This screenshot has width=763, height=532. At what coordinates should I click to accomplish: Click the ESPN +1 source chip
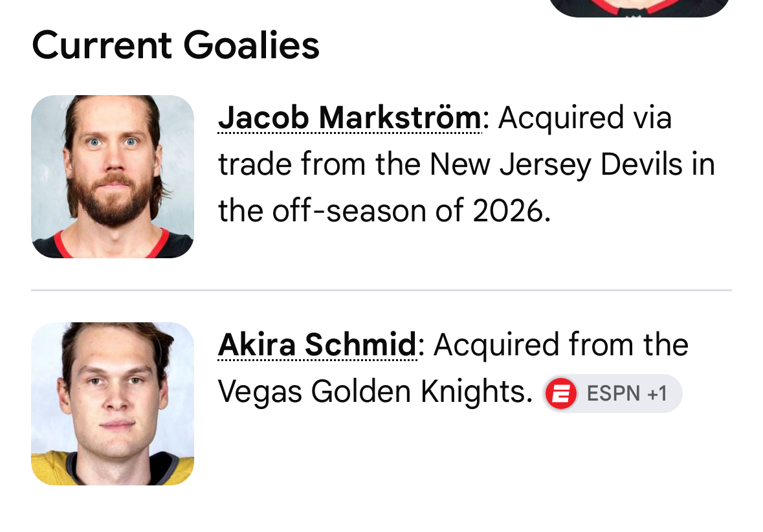(x=612, y=393)
